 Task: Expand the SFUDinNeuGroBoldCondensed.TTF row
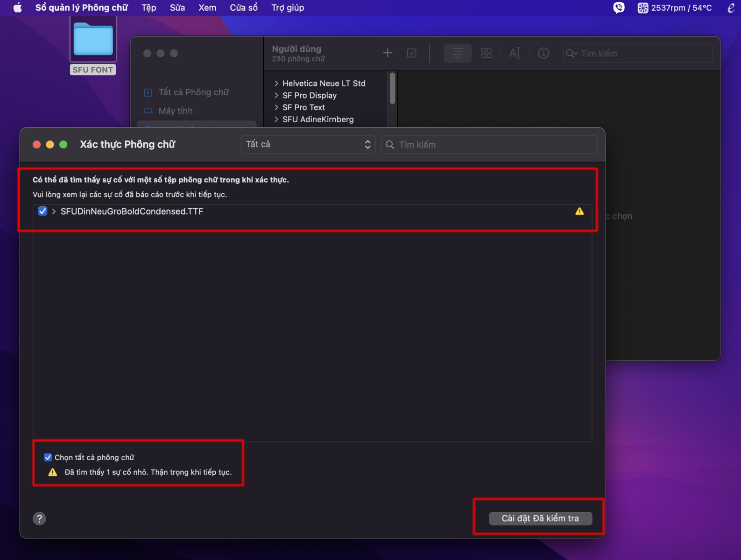54,211
